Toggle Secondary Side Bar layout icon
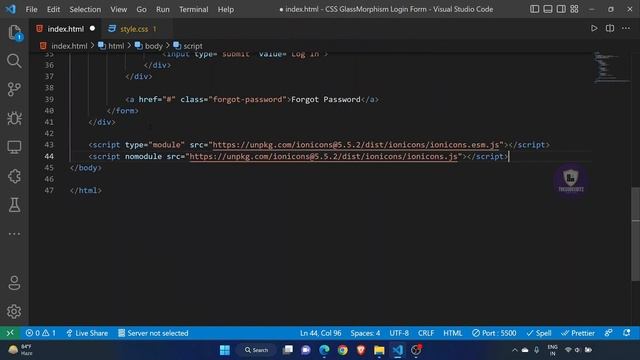Screen dimensions: 640x360 click(x=561, y=9)
